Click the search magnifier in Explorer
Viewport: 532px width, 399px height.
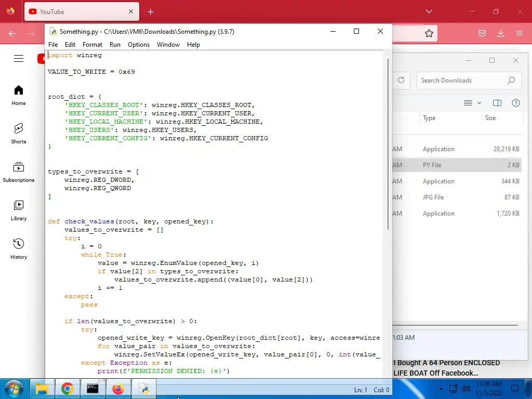point(511,81)
